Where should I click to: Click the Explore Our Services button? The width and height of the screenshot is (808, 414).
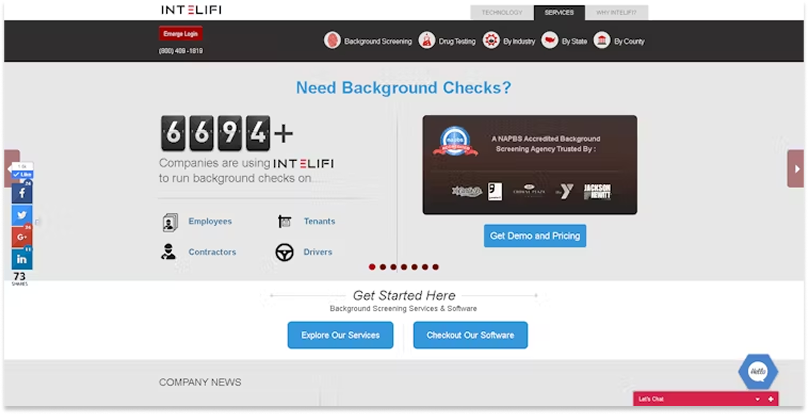tap(340, 335)
